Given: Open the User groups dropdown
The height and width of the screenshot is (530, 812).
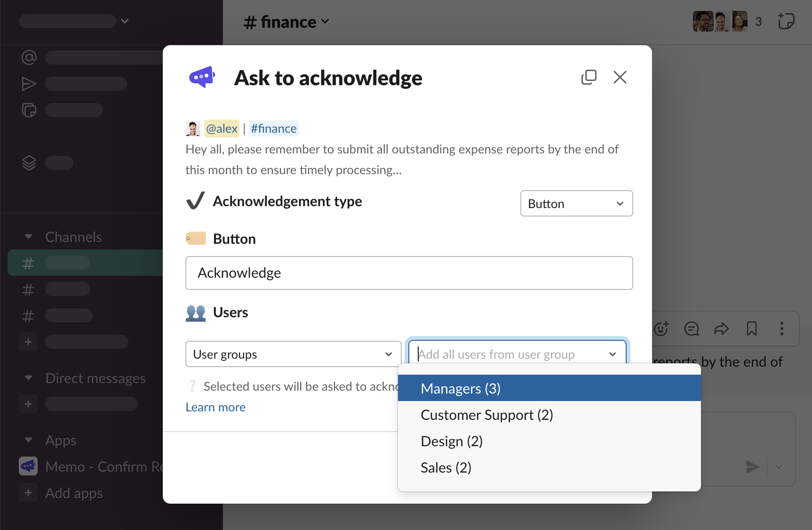Looking at the screenshot, I should coord(293,354).
